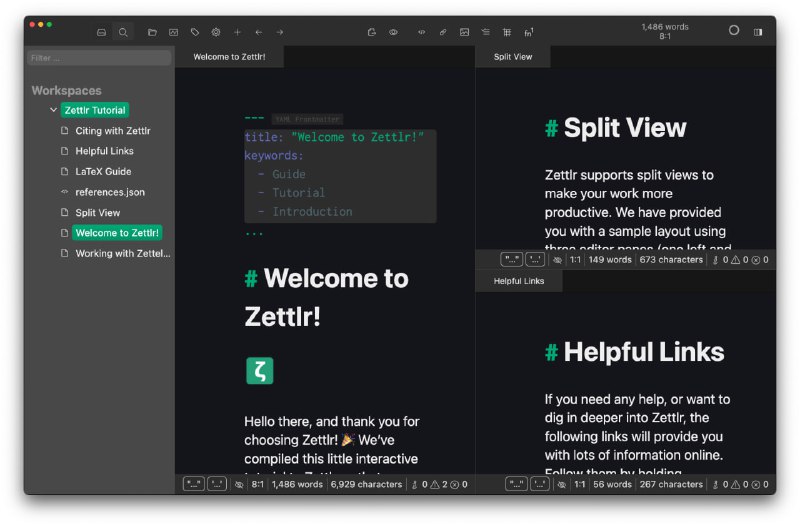Screen dimensions: 800x526
Task: Open the global search magnifier icon
Action: pos(123,32)
